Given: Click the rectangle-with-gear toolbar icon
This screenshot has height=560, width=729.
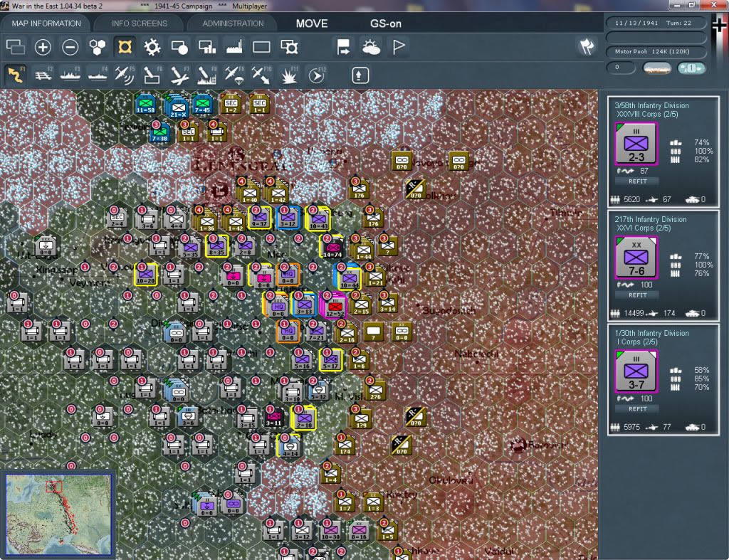Looking at the screenshot, I should (289, 47).
